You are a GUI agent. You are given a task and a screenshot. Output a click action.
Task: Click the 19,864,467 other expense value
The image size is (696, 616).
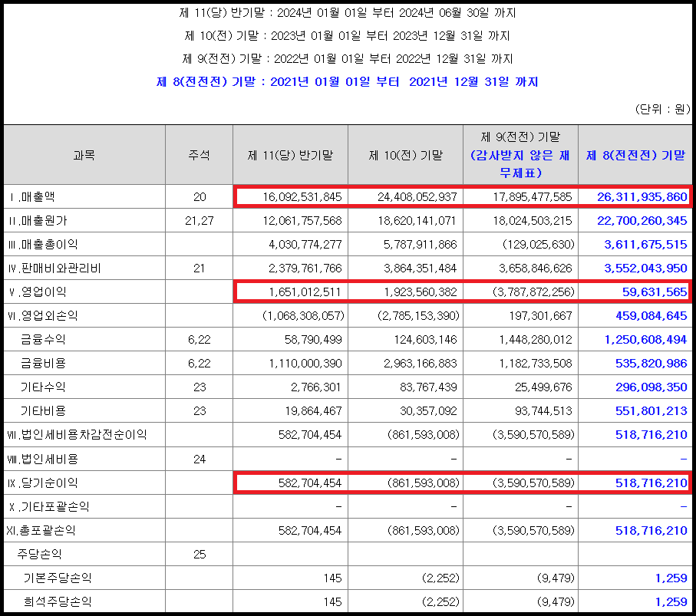(x=313, y=411)
